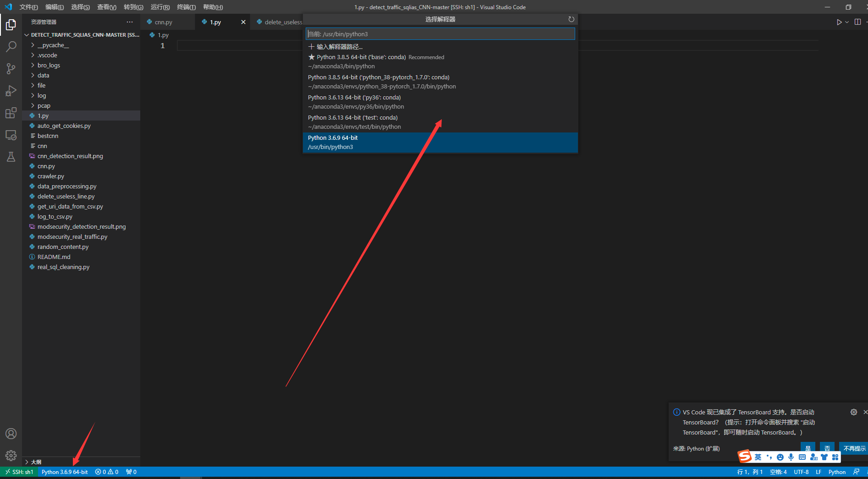Open Run and Debug view icon
868x479 pixels.
[x=11, y=91]
